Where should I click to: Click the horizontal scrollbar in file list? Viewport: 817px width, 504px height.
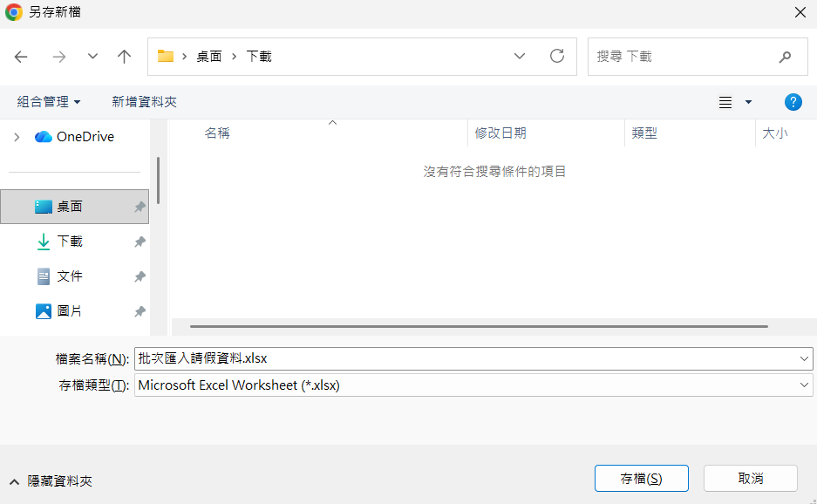tap(478, 326)
